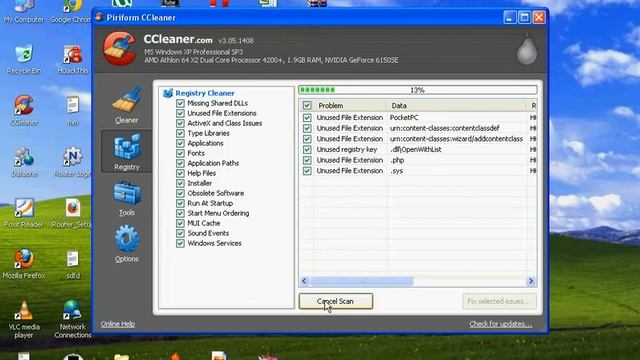Image resolution: width=640 pixels, height=360 pixels.
Task: Open Router Login desktop shortcut
Action: click(72, 162)
